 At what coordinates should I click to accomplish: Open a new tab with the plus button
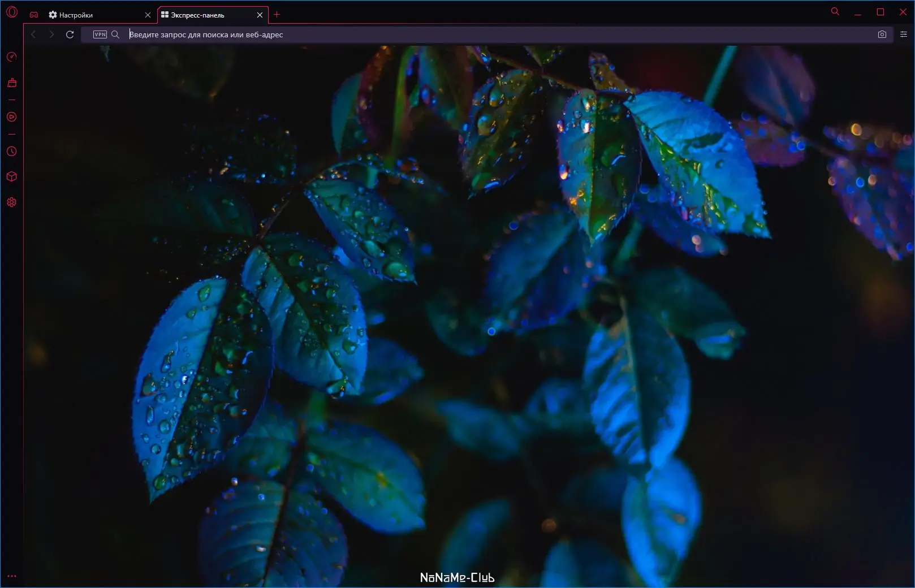coord(277,15)
